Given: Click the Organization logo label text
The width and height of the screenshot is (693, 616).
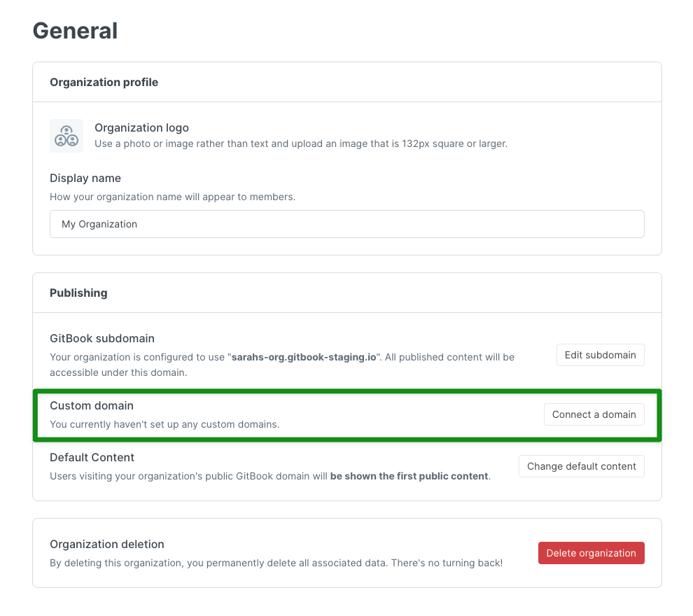Looking at the screenshot, I should 141,127.
